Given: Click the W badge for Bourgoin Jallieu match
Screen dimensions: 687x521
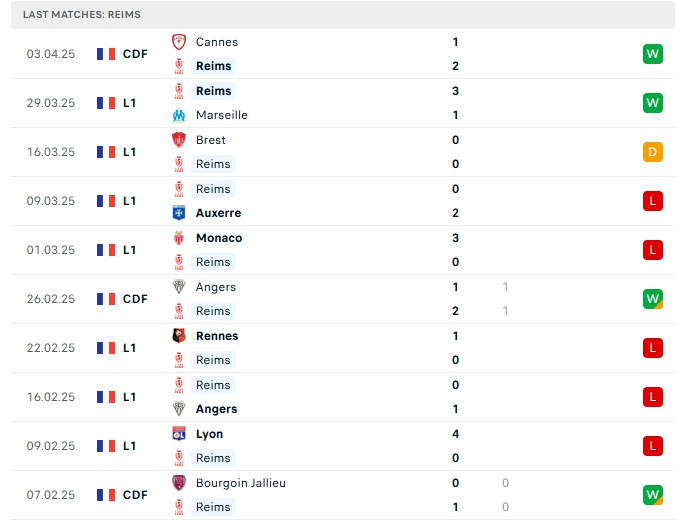Looking at the screenshot, I should tap(653, 495).
